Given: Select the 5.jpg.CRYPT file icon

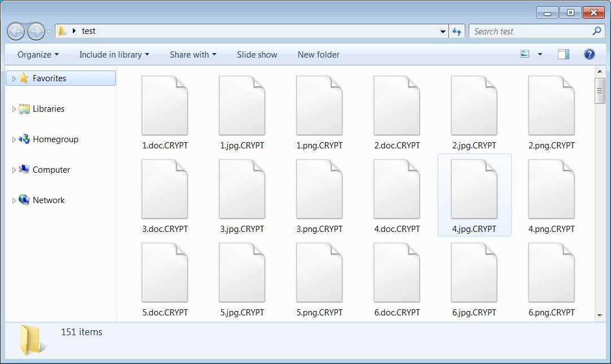Looking at the screenshot, I should point(242,273).
